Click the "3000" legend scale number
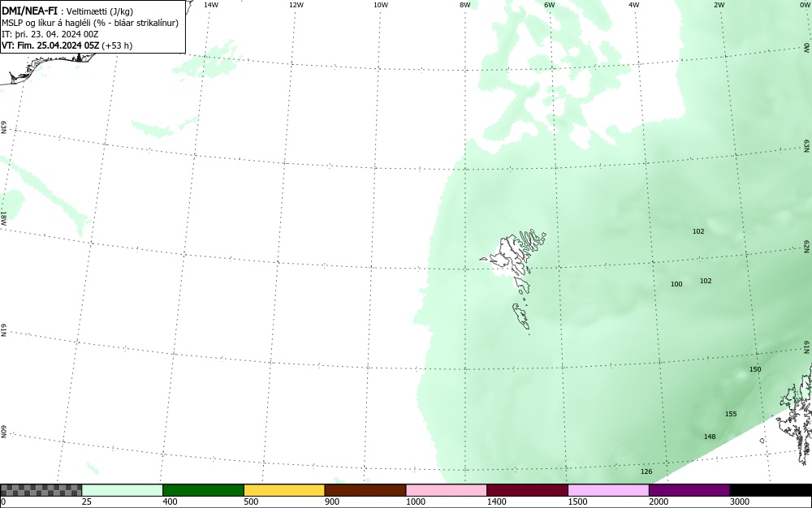 click(740, 502)
